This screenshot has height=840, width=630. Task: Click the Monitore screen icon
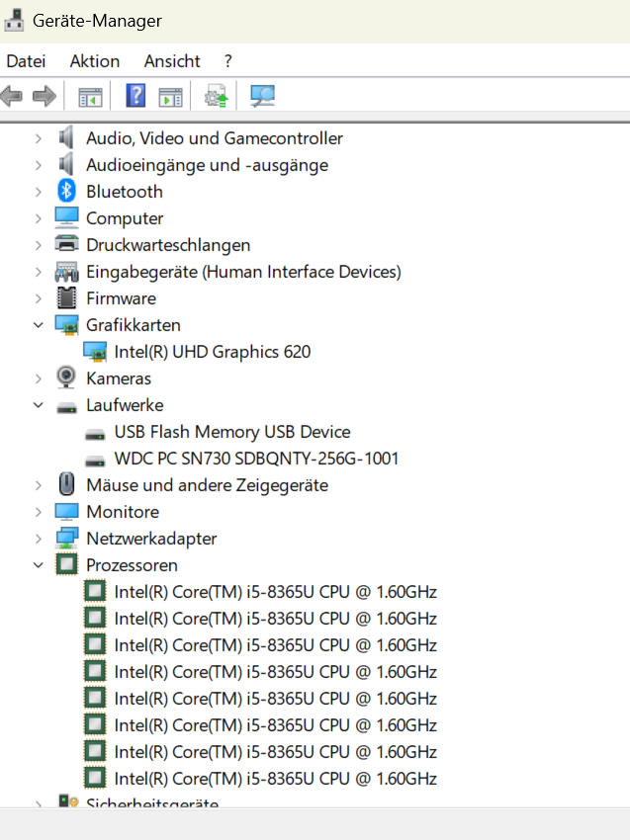(x=66, y=512)
